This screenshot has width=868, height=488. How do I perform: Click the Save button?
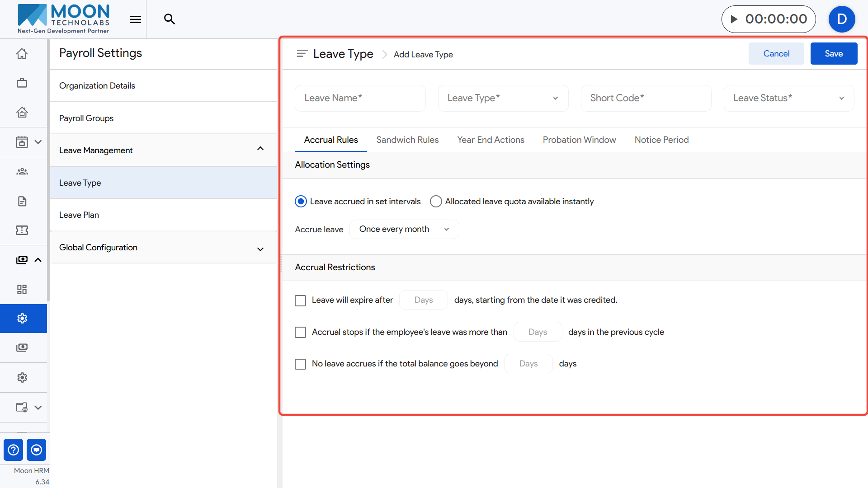pos(833,54)
